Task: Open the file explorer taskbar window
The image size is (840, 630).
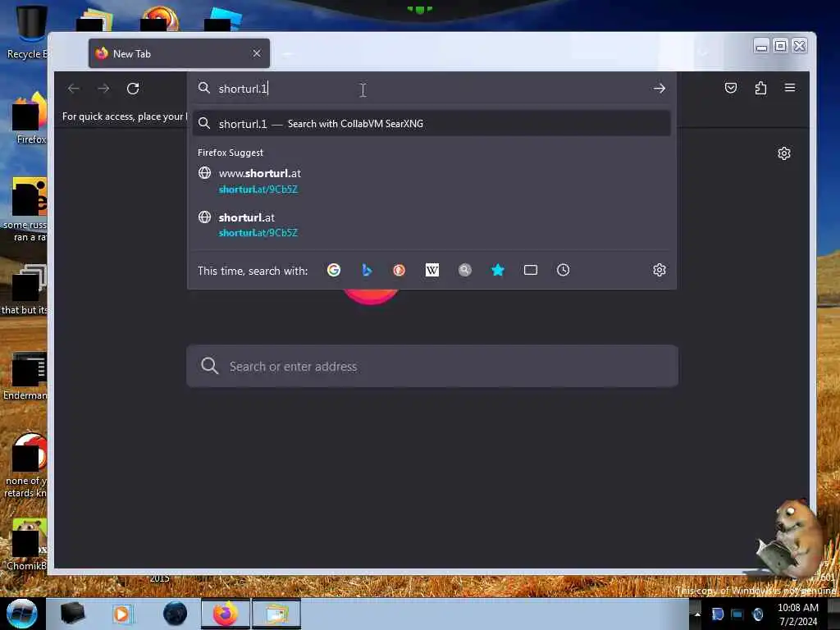Action: coord(276,614)
